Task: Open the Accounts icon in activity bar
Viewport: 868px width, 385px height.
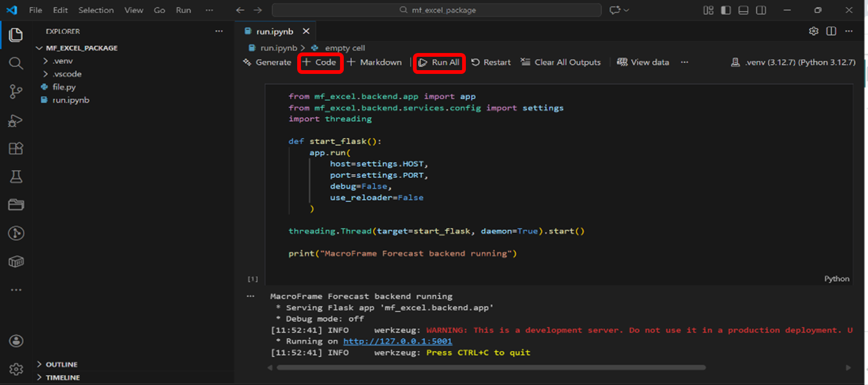Action: (16, 341)
